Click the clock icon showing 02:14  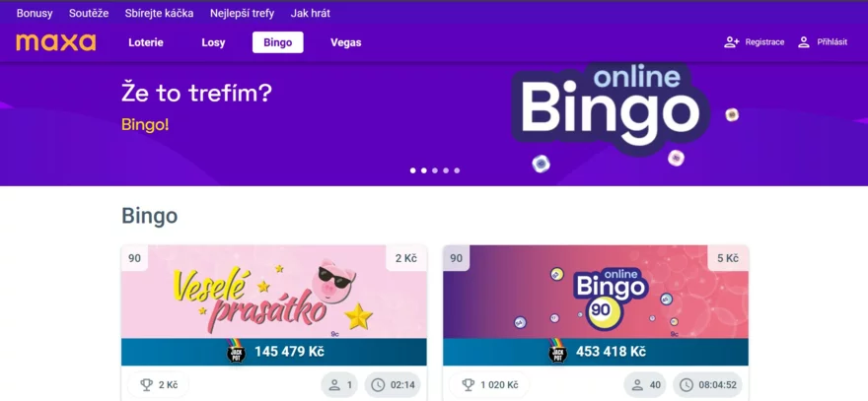click(378, 384)
